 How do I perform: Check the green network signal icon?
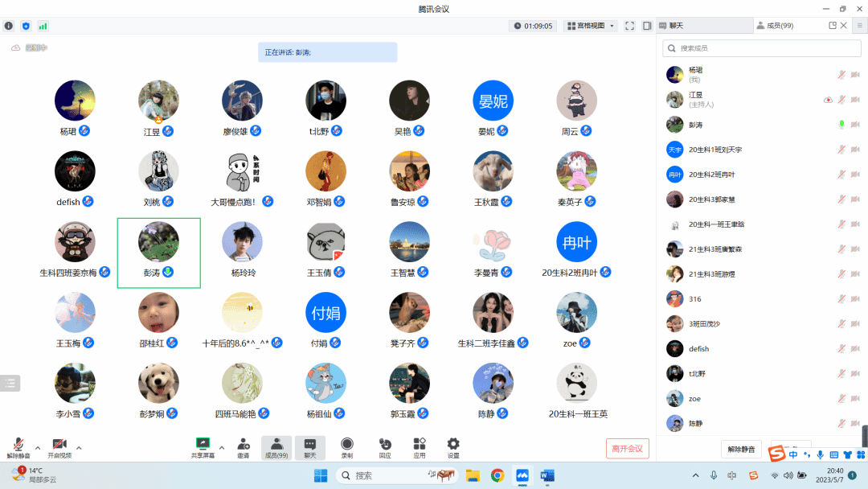[43, 26]
